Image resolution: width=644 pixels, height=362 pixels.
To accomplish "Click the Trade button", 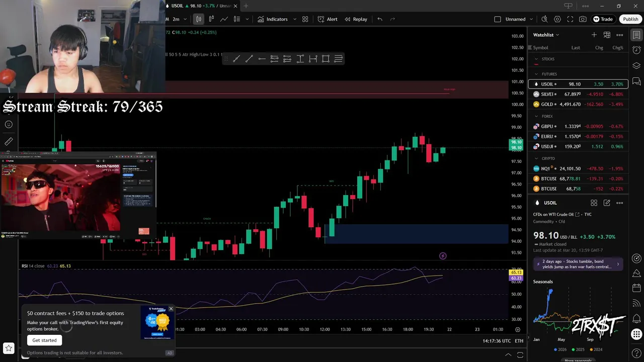I will 603,19.
